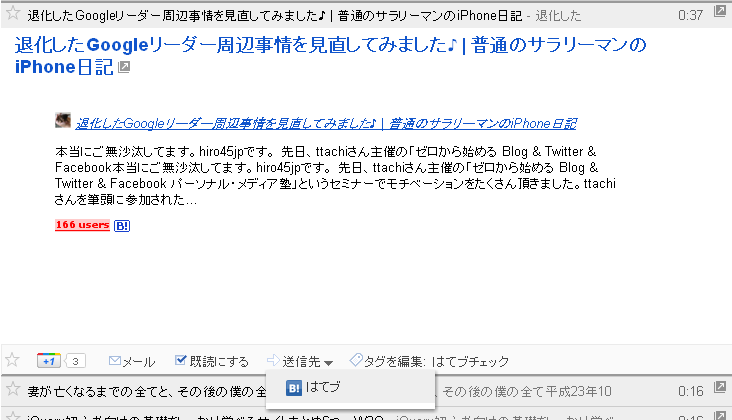Click the Google +1 button
Screen dimensions: 732x420
click(49, 361)
